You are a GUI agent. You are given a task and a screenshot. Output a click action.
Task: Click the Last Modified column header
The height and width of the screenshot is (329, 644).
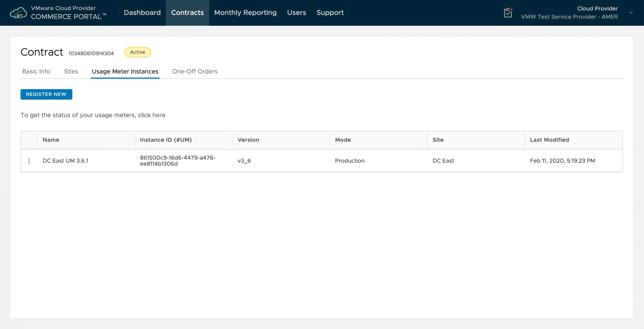click(x=549, y=140)
